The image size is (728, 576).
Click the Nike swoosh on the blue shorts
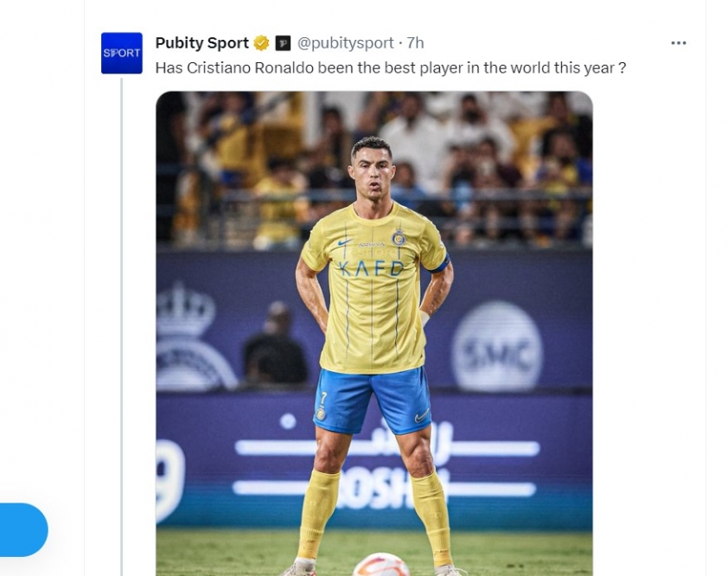tap(422, 416)
